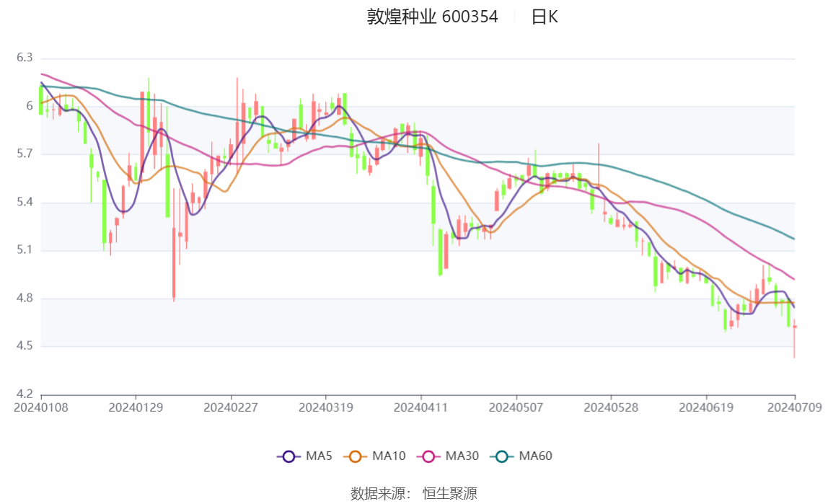Click the 20240108 date axis label

(x=40, y=407)
